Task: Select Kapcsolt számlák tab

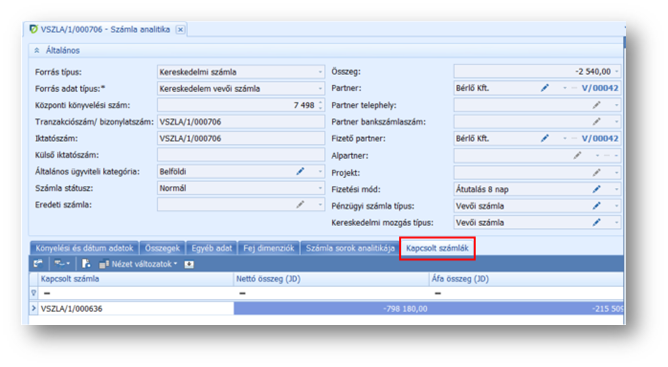Action: (x=437, y=248)
